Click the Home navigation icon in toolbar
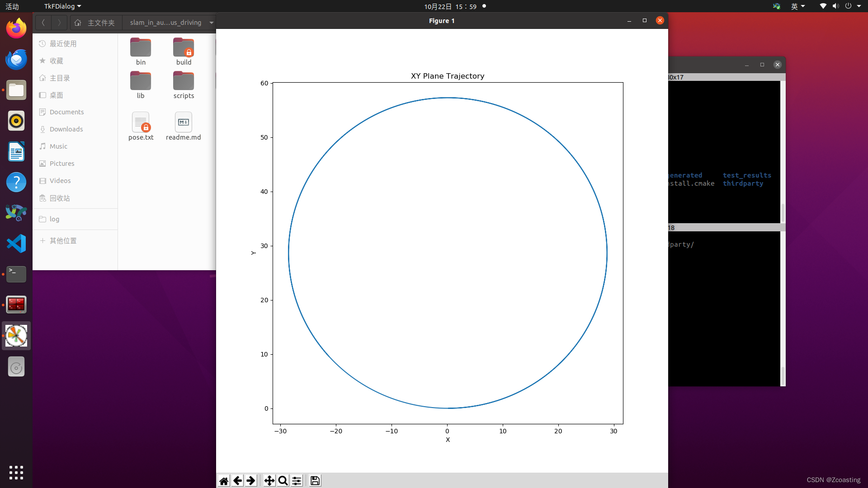 pos(224,480)
